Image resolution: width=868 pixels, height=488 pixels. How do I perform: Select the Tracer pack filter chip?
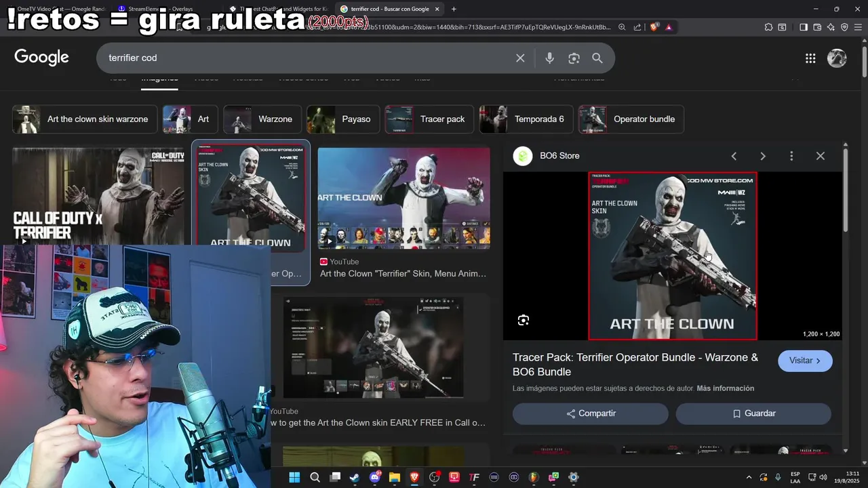point(429,119)
